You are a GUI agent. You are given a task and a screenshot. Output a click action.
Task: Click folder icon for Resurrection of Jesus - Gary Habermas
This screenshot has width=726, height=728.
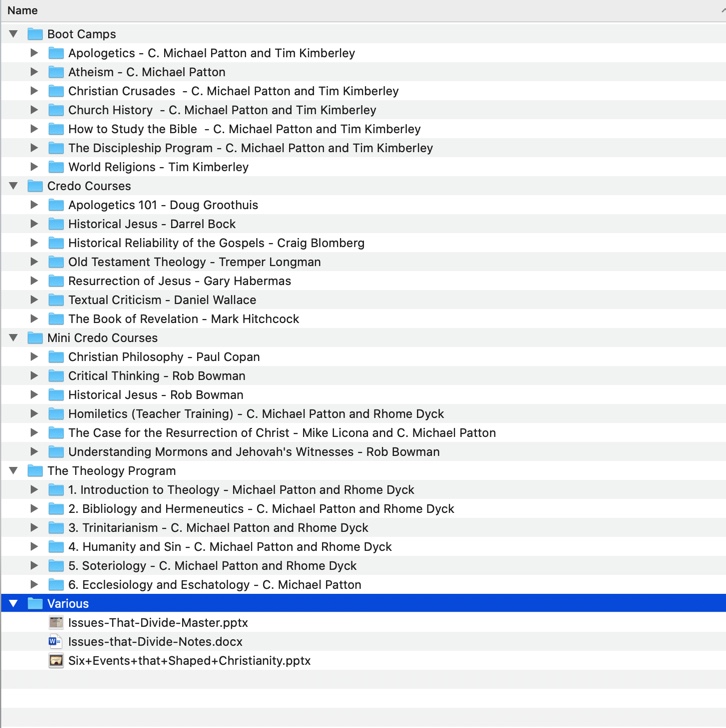coord(56,280)
